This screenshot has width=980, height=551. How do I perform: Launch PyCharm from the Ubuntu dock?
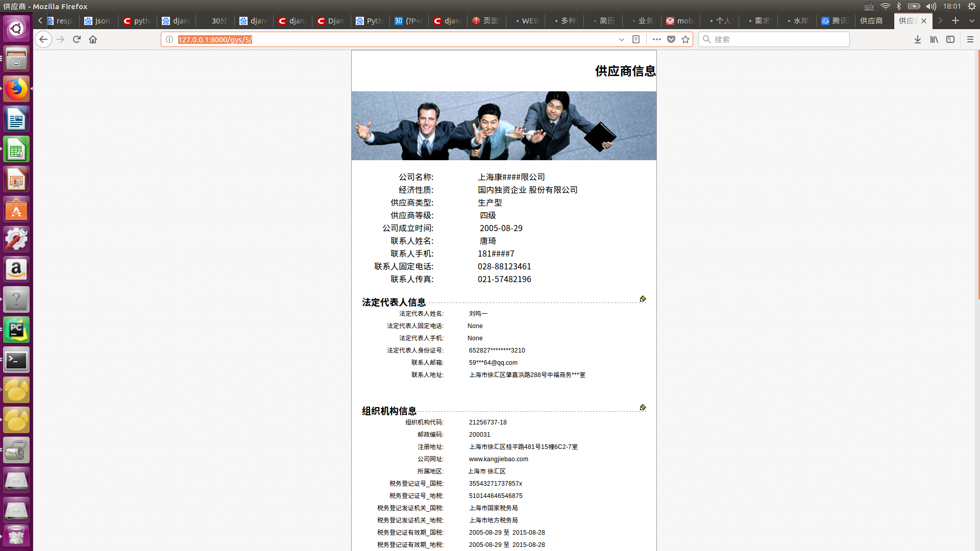point(16,330)
